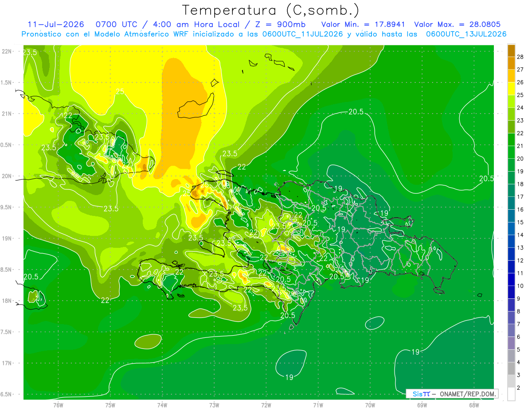Click the longitude axis label '69W'
This screenshot has height=411, width=532.
click(x=422, y=405)
